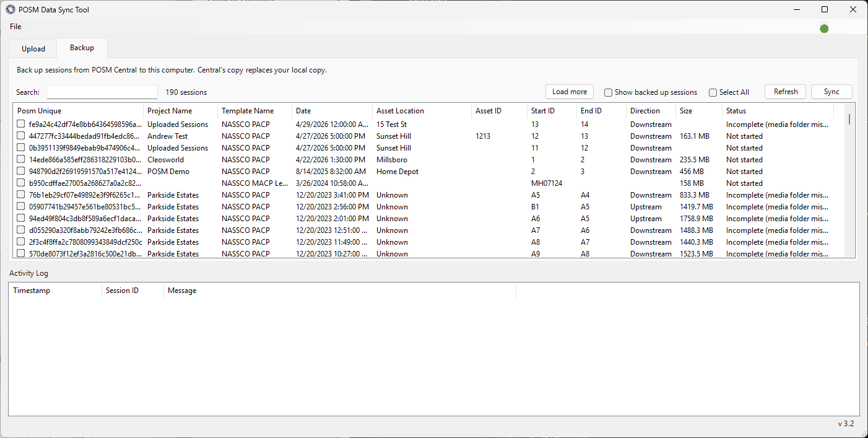Click the End ID column header

(602, 111)
